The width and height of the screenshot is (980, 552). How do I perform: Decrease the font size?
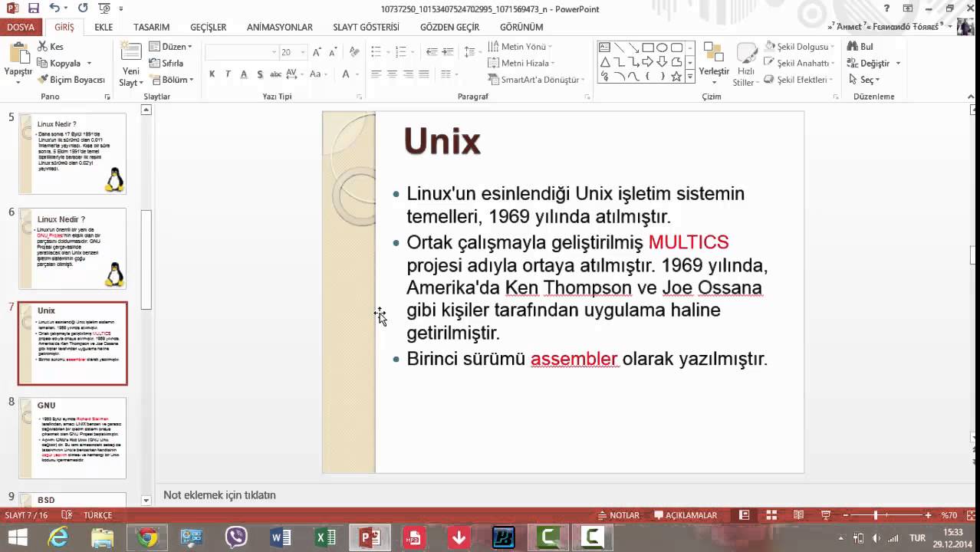pos(333,52)
